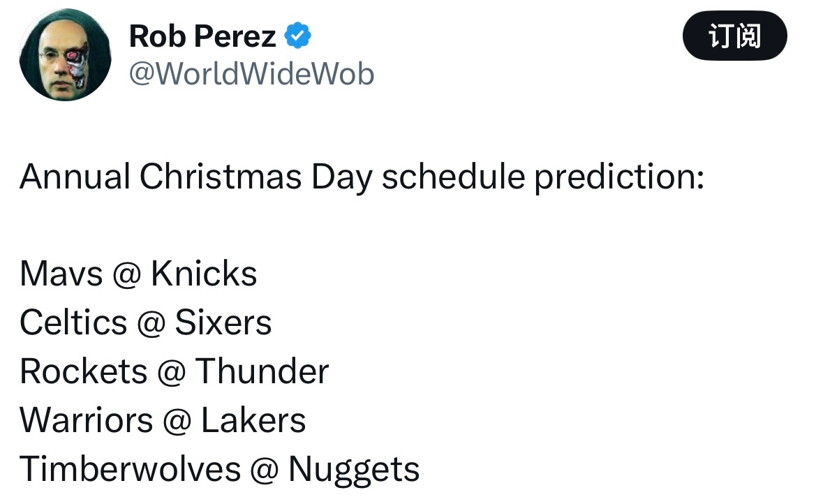Click the @ symbol between Timberwolves and Nuggets
This screenshot has width=823, height=504.
coord(265,471)
